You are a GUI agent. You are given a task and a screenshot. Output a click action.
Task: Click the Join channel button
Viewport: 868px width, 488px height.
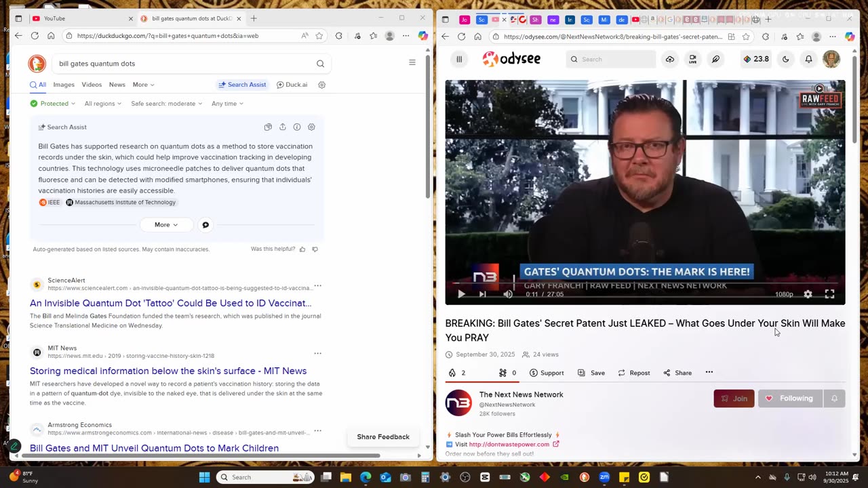point(734,399)
